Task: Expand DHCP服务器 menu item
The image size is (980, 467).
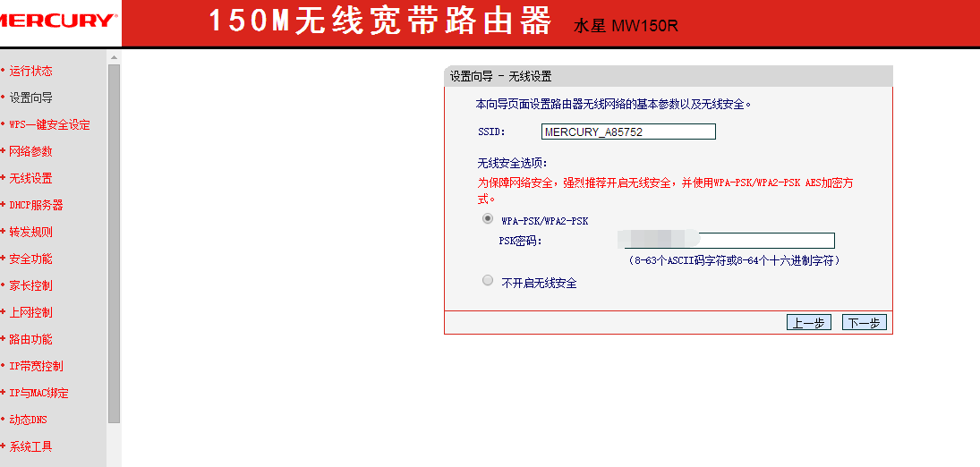Action: tap(36, 206)
